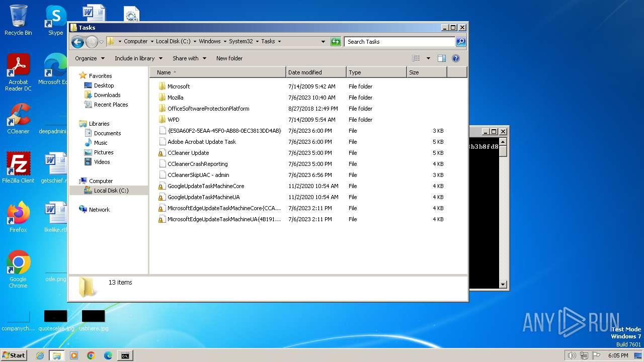Toggle the preview pane icon
The height and width of the screenshot is (362, 644).
click(x=442, y=58)
